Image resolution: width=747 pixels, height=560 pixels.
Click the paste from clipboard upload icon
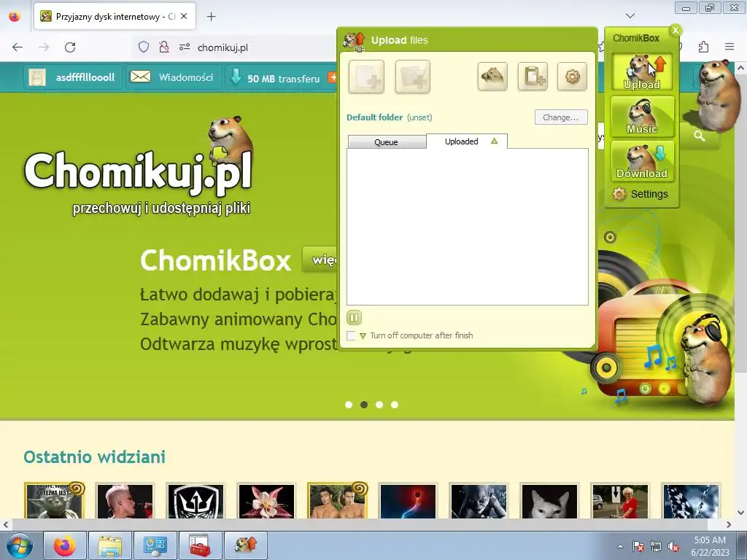(x=533, y=76)
